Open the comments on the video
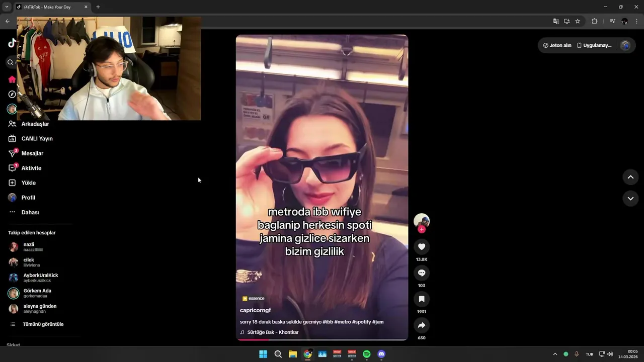The height and width of the screenshot is (362, 644). pos(422,273)
